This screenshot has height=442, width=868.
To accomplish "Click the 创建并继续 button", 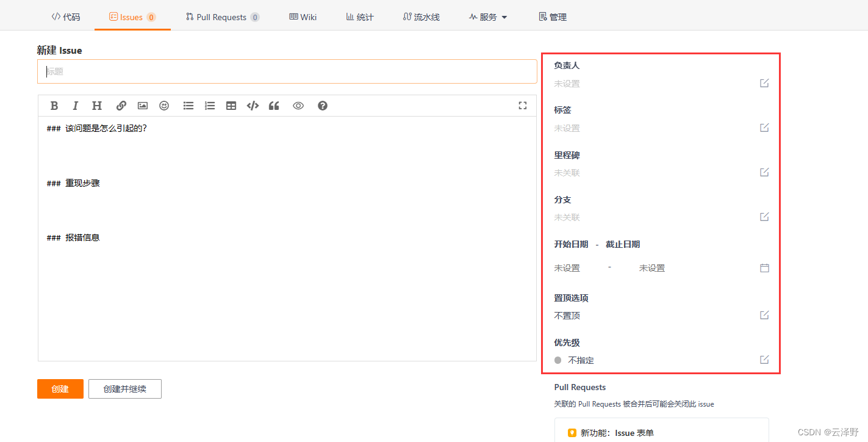I will click(x=125, y=389).
